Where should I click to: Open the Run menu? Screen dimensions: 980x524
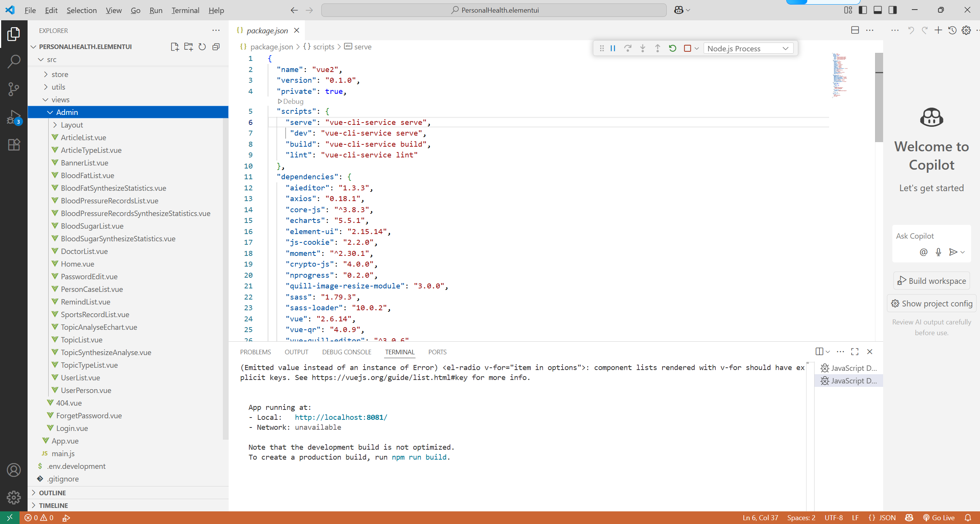coord(156,10)
